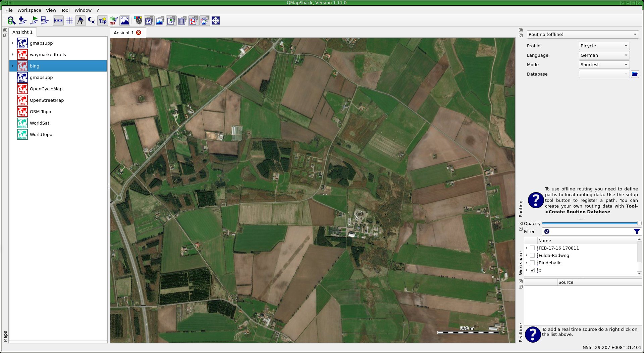The image size is (644, 353).
Task: Enable the Bindeballe project checkbox
Action: point(533,263)
